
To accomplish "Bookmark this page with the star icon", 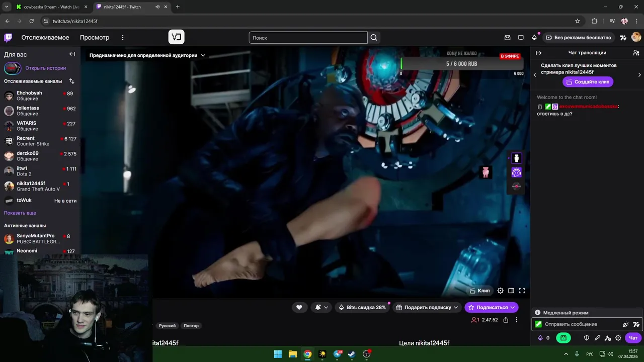I will [x=578, y=21].
